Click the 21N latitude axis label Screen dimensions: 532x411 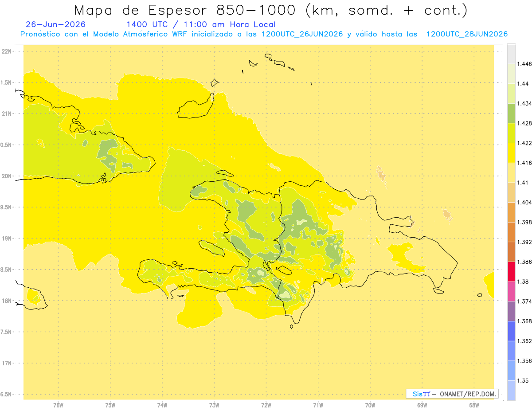7,114
